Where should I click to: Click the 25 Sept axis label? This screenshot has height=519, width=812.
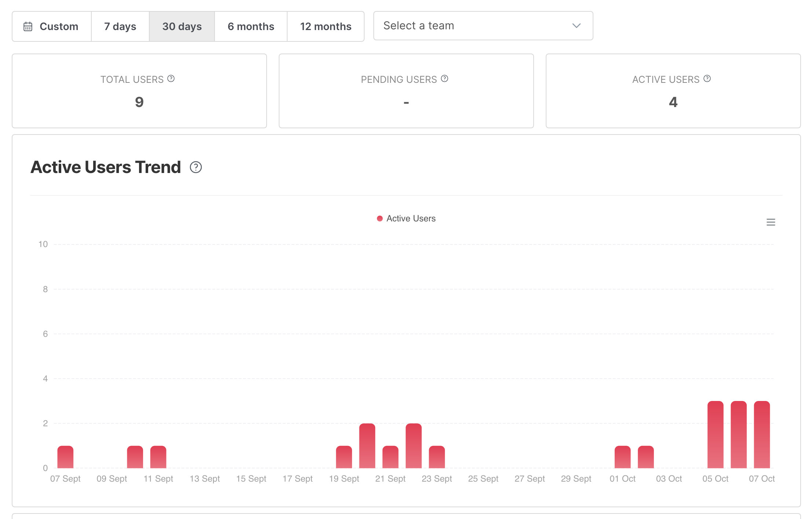[483, 479]
